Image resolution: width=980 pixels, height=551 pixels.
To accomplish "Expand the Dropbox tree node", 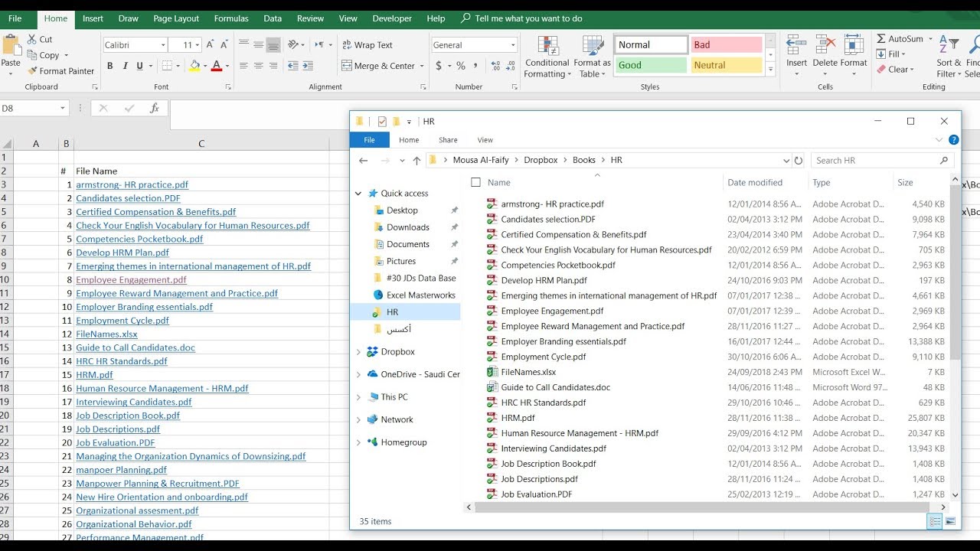I will 358,352.
